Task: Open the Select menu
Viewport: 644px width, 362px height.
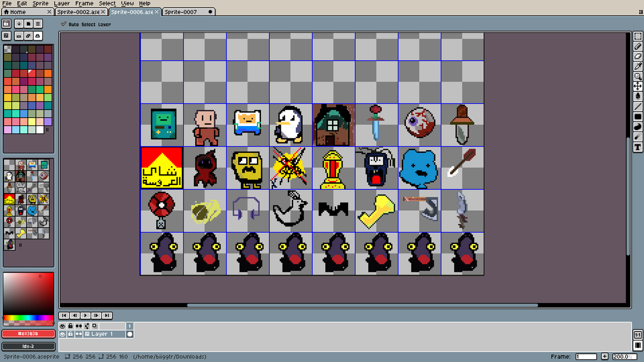Action: 107,3
